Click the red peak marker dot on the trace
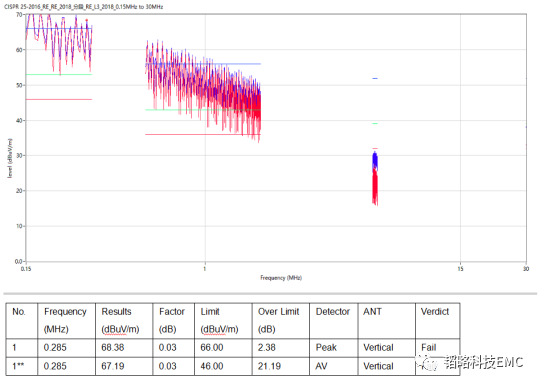Image resolution: width=540 pixels, height=387 pixels. [86, 20]
